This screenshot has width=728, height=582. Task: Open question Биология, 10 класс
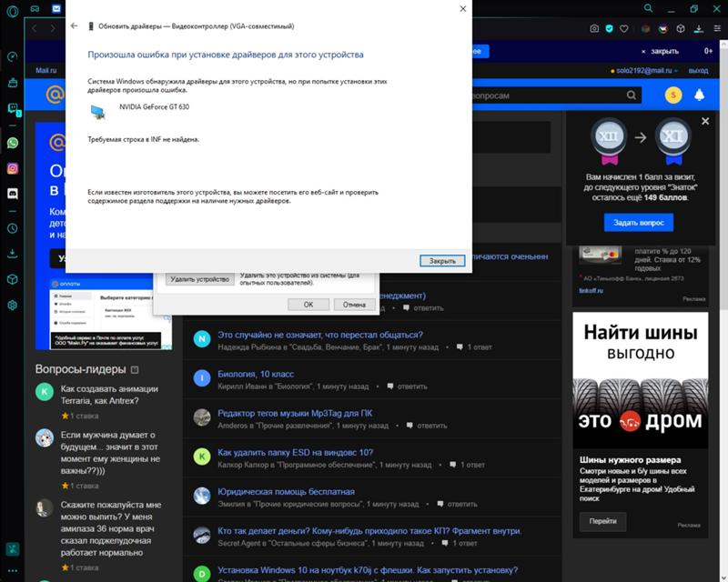point(256,374)
